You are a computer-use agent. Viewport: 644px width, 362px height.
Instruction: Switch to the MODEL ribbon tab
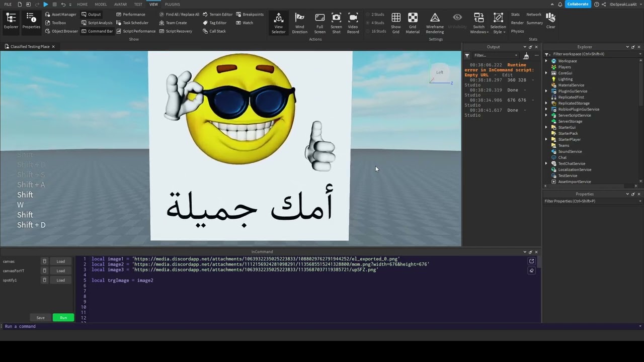point(101,4)
